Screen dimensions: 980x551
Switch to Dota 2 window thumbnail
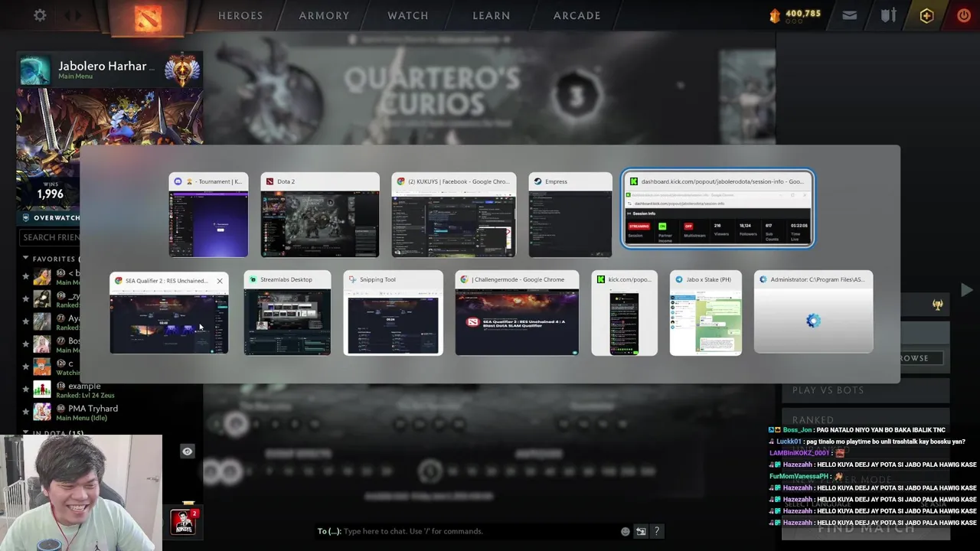coord(320,215)
